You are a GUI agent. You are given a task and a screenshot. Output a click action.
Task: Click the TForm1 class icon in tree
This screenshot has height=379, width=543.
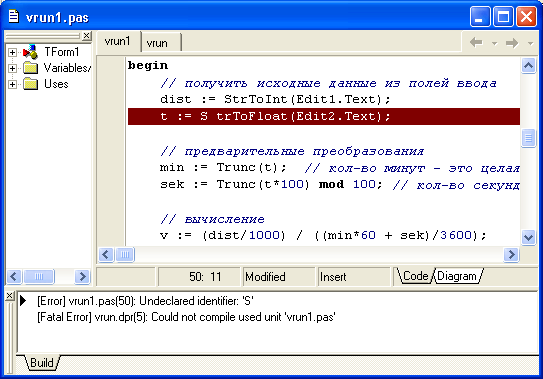tap(30, 52)
